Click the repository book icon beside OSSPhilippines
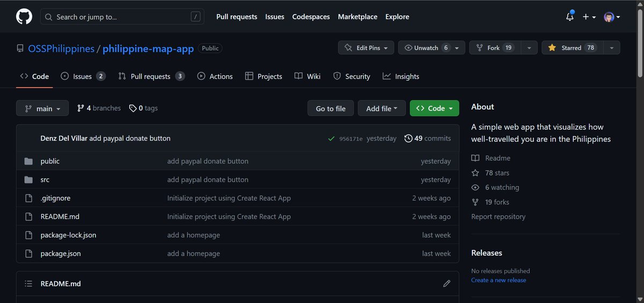 click(20, 48)
